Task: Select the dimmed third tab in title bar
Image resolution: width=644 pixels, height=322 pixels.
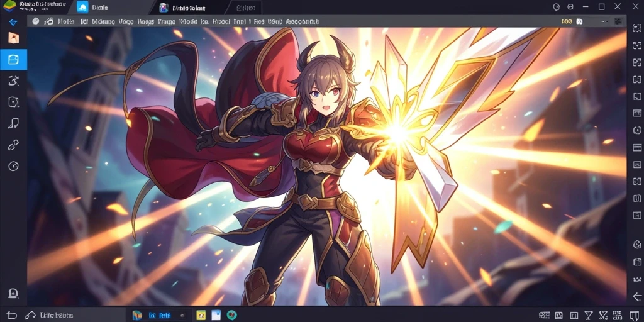Action: click(x=246, y=8)
